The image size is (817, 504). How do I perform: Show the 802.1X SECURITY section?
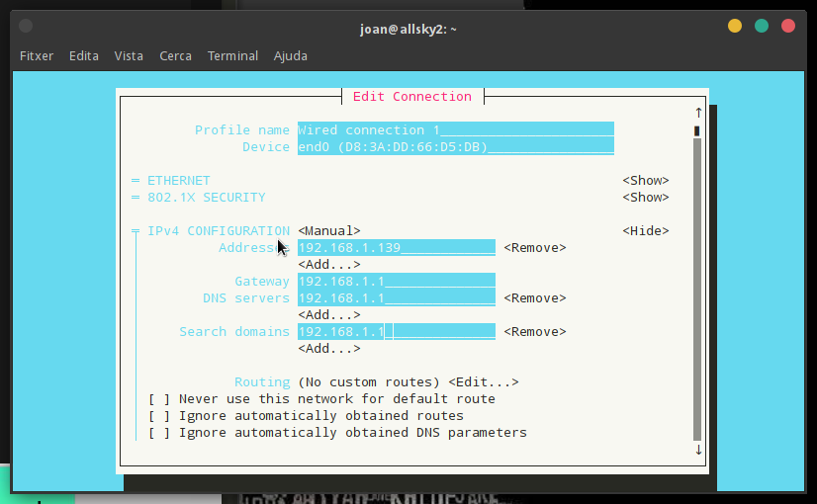(646, 198)
